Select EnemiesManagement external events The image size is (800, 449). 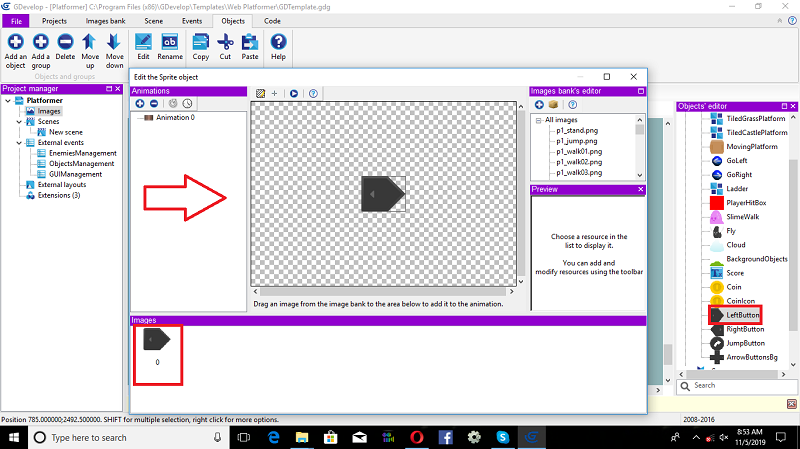pyautogui.click(x=83, y=153)
